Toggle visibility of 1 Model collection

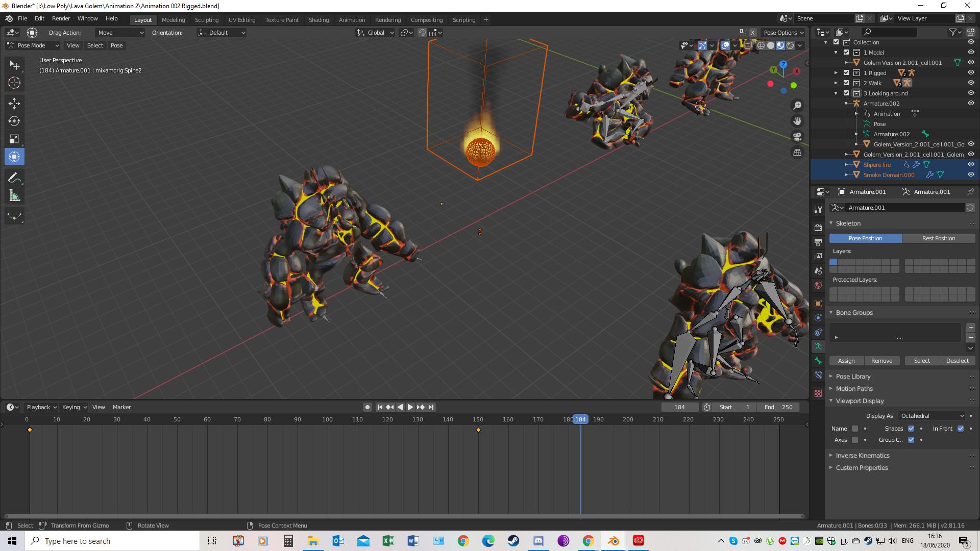(971, 53)
